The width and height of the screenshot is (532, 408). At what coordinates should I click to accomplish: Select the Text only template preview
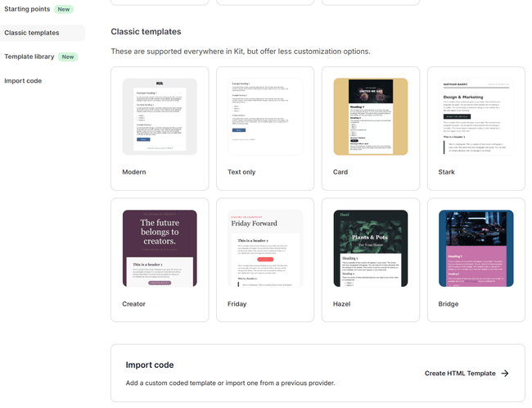click(x=265, y=116)
